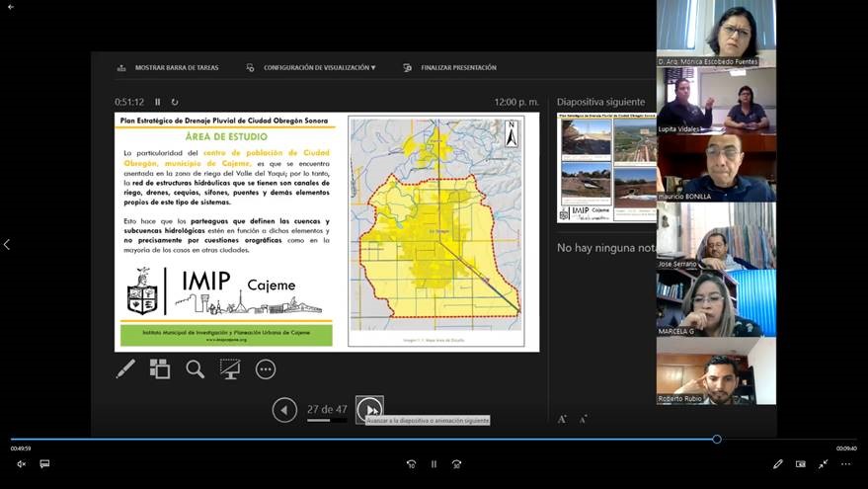Skip back 10 seconds in video
Image resolution: width=868 pixels, height=489 pixels.
coord(411,463)
